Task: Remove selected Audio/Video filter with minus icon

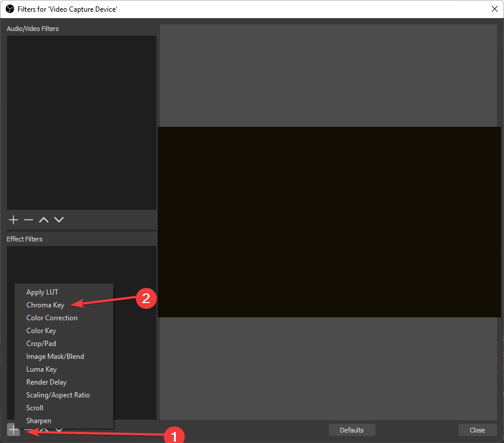Action: pos(29,220)
